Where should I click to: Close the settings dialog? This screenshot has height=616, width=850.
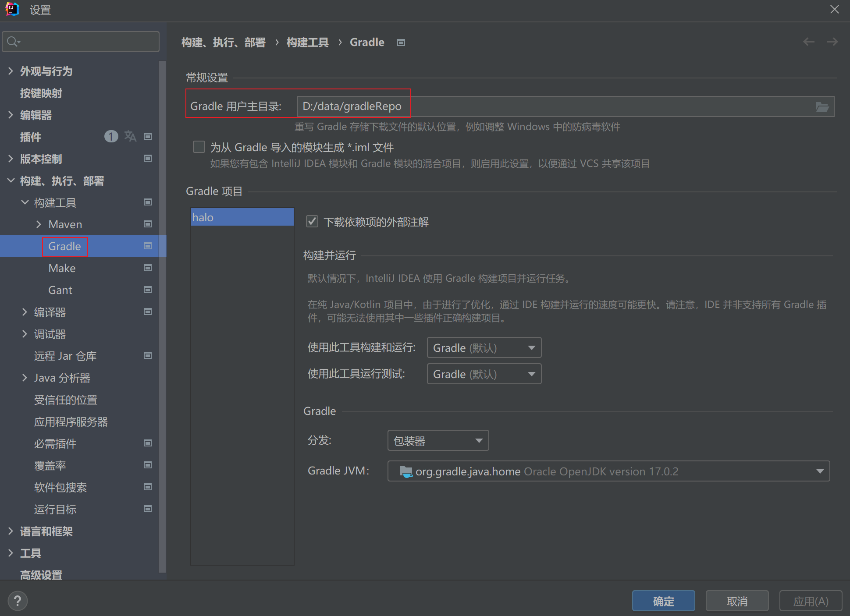[x=834, y=9]
